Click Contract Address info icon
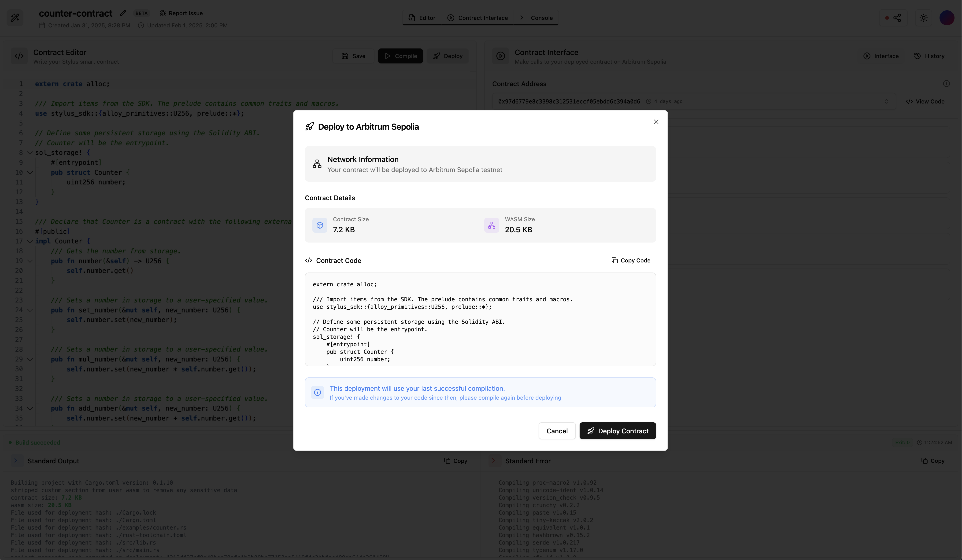 (946, 84)
